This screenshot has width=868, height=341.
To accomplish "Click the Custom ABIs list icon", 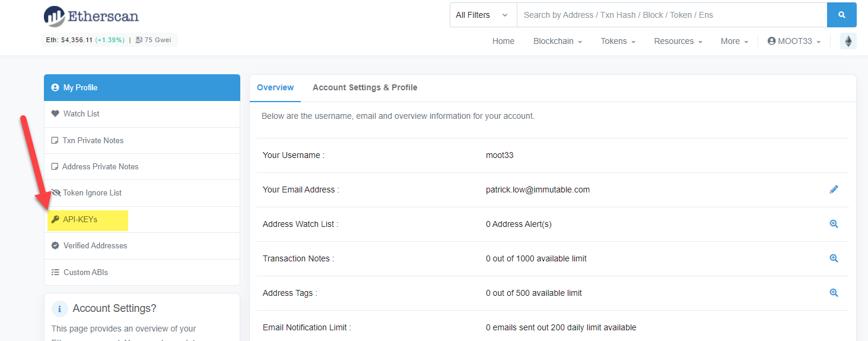I will 55,272.
